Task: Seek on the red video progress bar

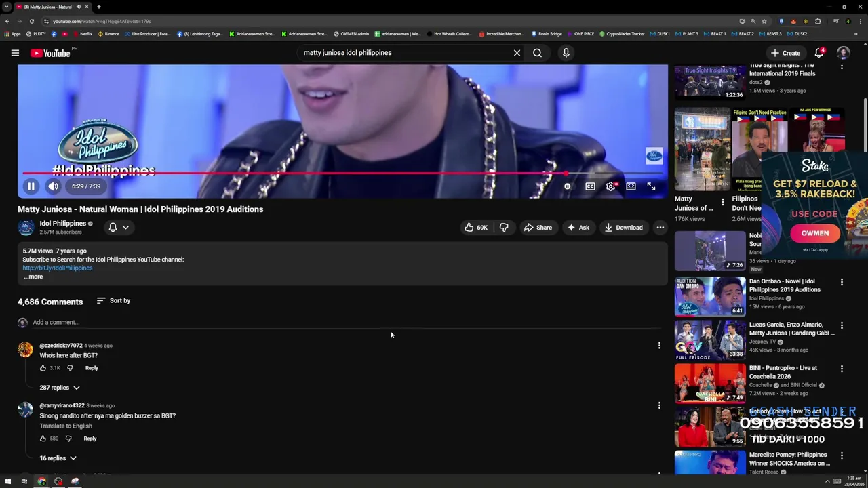Action: [x=342, y=174]
